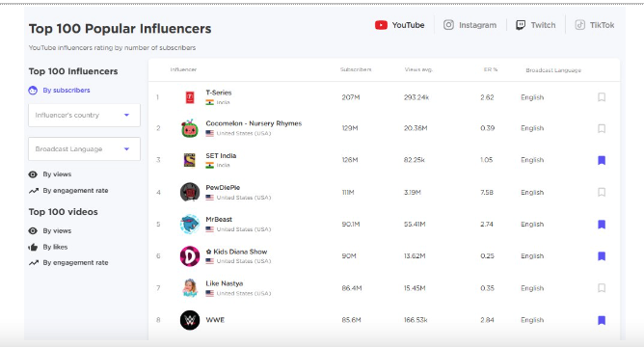Viewport: 644px width, 347px height.
Task: Switch to the Instagram tab
Action: (470, 25)
